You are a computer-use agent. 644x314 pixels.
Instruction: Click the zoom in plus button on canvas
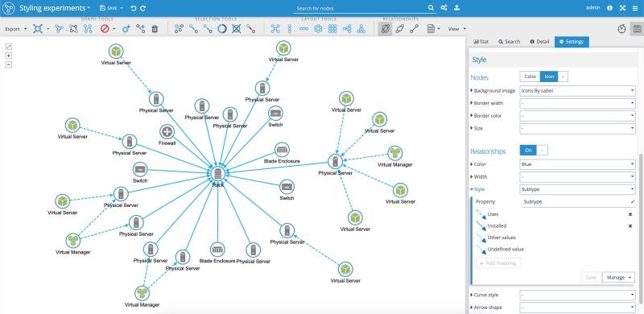pos(9,56)
